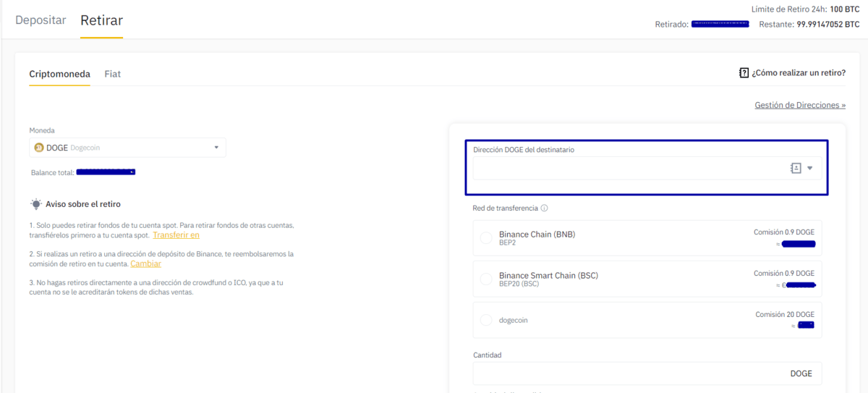Image resolution: width=868 pixels, height=393 pixels.
Task: Select the Criptomoneda tab
Action: [59, 74]
